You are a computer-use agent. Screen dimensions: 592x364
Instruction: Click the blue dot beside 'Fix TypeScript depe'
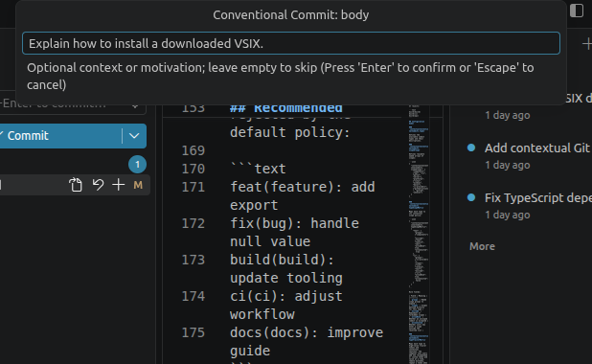click(x=471, y=197)
